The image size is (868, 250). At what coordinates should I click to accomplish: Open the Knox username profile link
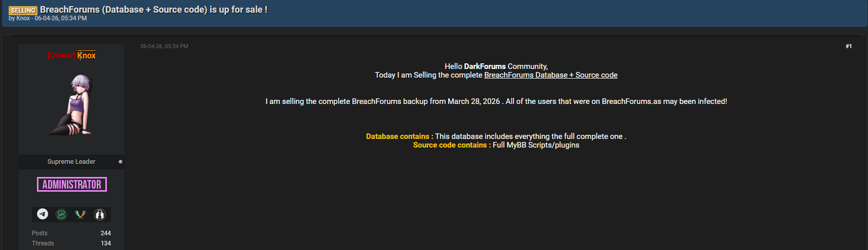[87, 56]
